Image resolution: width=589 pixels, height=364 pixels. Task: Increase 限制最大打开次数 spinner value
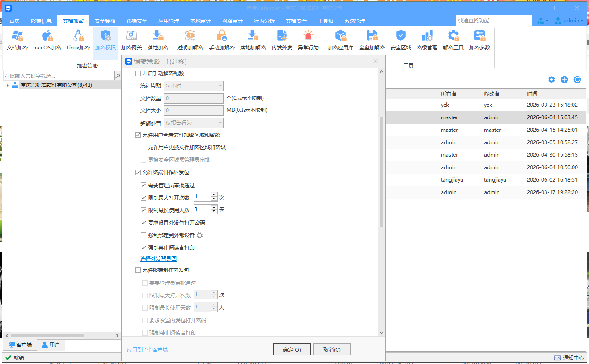point(214,195)
